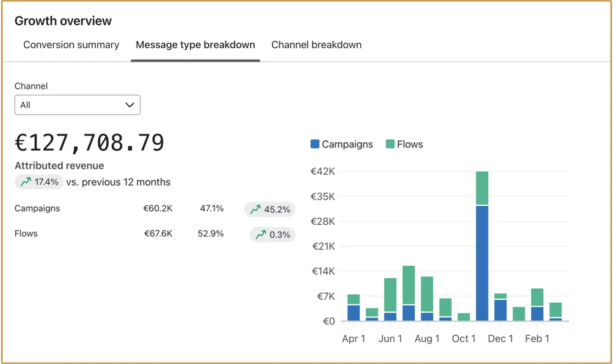Viewport: 613px width, 364px height.
Task: Click the Growth overview heading
Action: coord(63,21)
